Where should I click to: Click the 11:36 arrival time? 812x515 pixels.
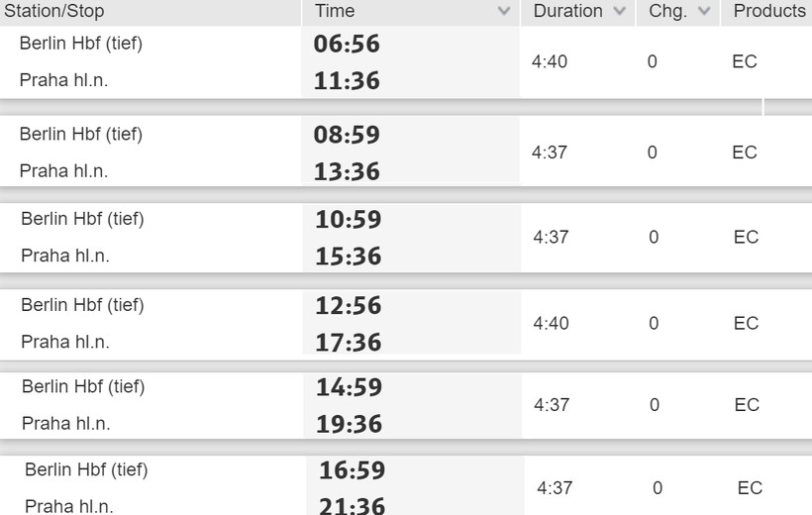point(347,81)
